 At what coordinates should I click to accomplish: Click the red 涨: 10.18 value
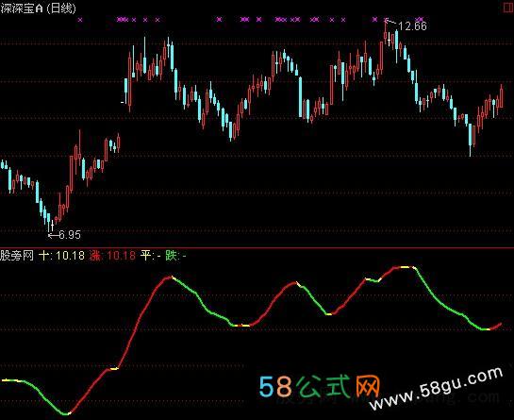tap(112, 255)
